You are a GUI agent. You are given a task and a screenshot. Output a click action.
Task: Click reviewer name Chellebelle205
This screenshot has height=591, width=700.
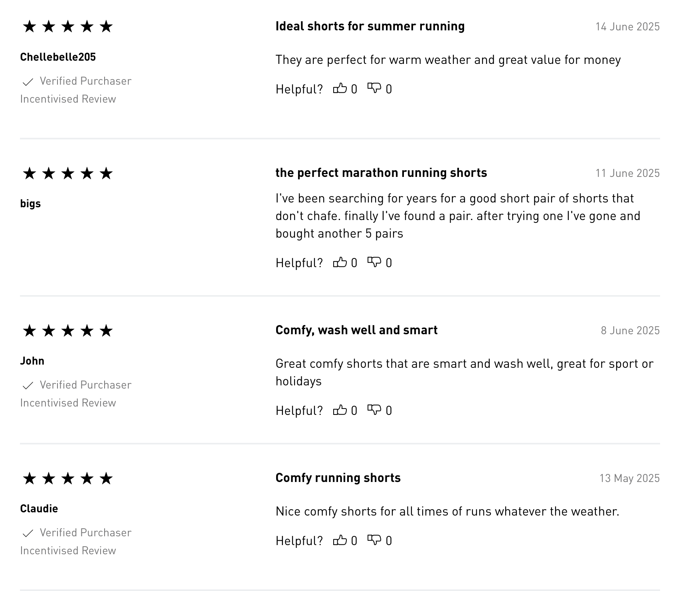[58, 57]
